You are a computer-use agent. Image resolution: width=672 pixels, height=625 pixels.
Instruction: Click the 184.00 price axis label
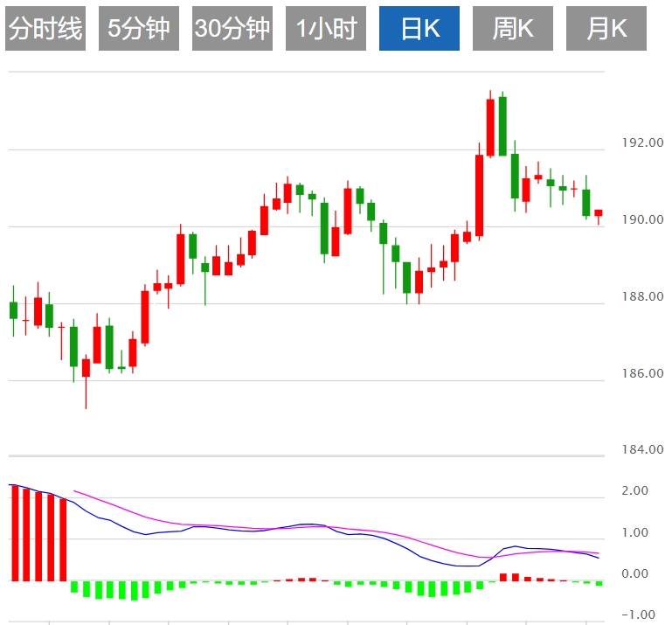[x=643, y=449]
